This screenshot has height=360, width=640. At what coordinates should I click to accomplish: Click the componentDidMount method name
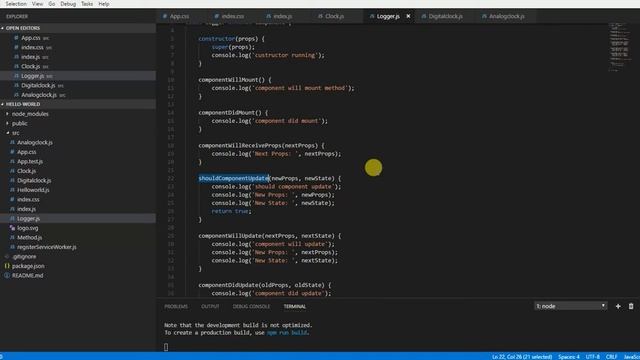pyautogui.click(x=228, y=112)
